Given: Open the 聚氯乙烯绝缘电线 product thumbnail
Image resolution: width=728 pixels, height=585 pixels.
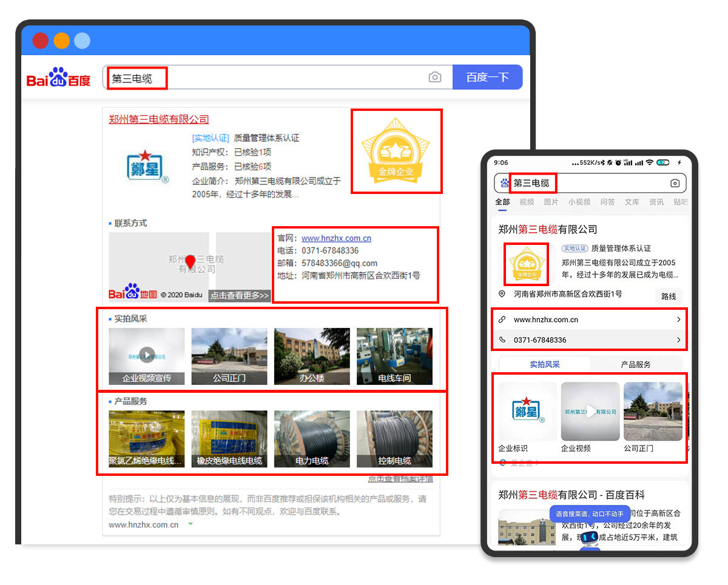Looking at the screenshot, I should (x=147, y=439).
